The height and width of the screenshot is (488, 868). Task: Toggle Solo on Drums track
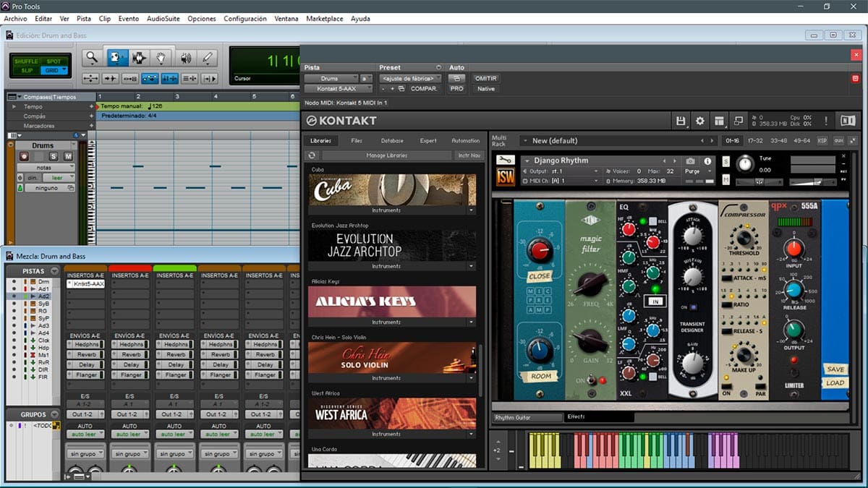54,156
